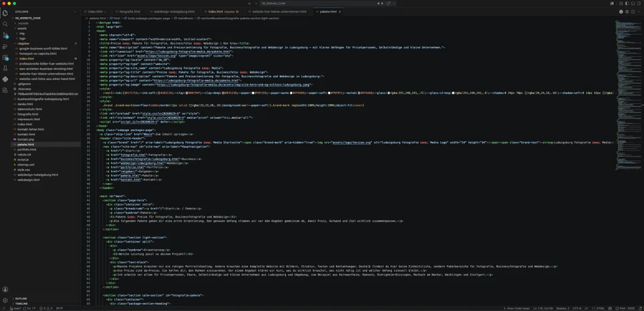Switch to the index.html ratgeber tab
Viewport: 644px width, 311px height.
tap(222, 11)
